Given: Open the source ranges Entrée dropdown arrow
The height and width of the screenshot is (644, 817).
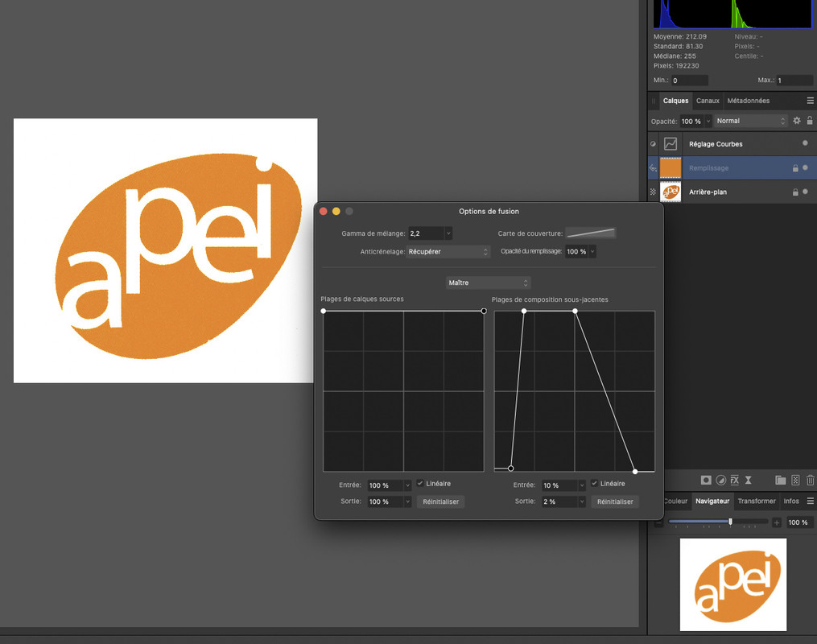Looking at the screenshot, I should tap(407, 485).
